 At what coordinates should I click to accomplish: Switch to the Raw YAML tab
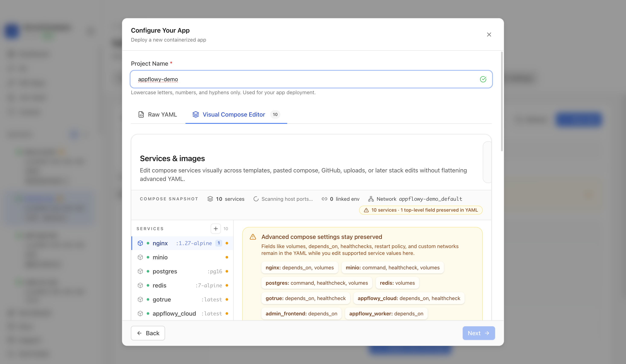158,114
